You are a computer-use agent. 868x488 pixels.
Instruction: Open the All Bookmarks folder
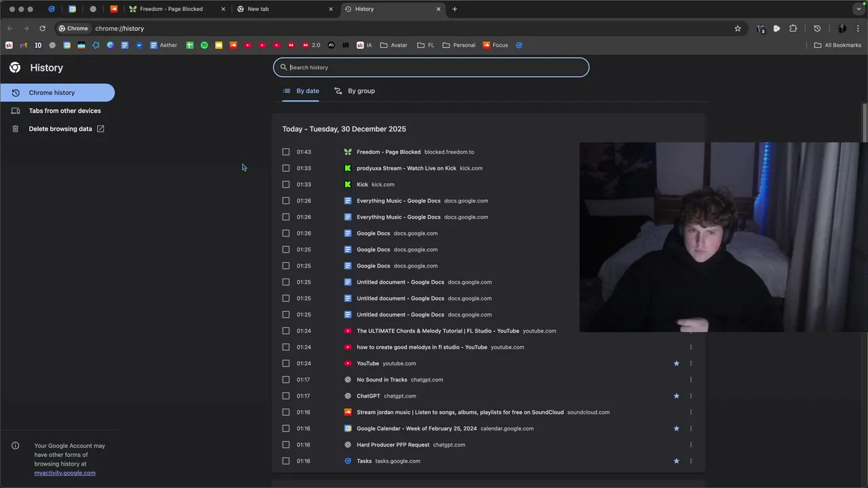point(837,45)
